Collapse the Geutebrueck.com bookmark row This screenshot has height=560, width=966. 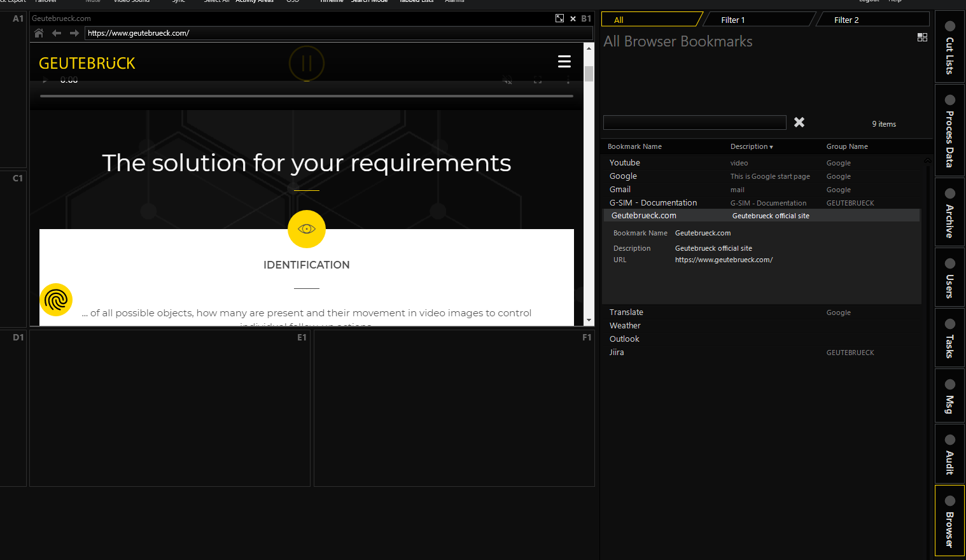(x=762, y=216)
